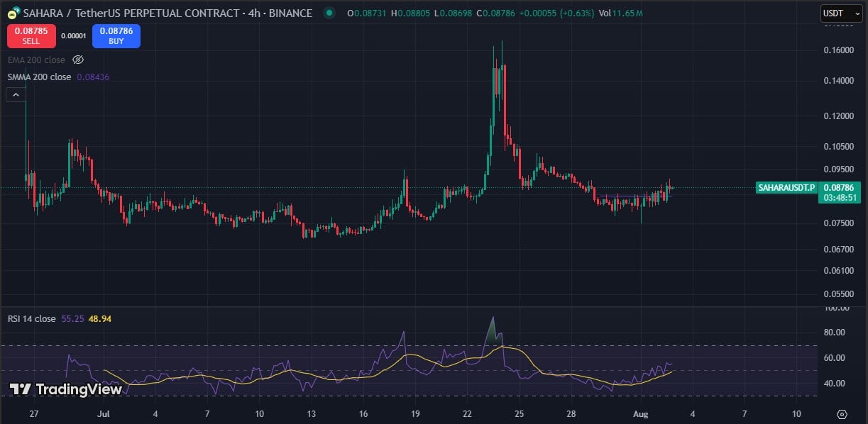The height and width of the screenshot is (424, 868).
Task: Click the blue BUY 0.08786 button
Action: pos(115,36)
